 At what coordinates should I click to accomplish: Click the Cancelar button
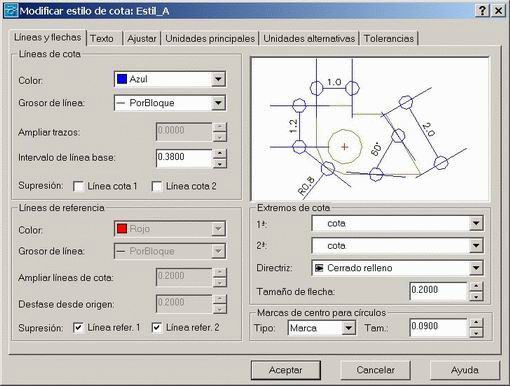(375, 370)
